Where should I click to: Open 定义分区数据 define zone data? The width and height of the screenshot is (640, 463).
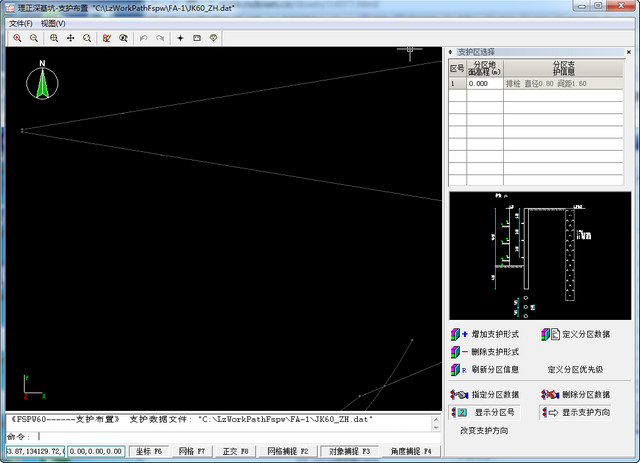(576, 334)
